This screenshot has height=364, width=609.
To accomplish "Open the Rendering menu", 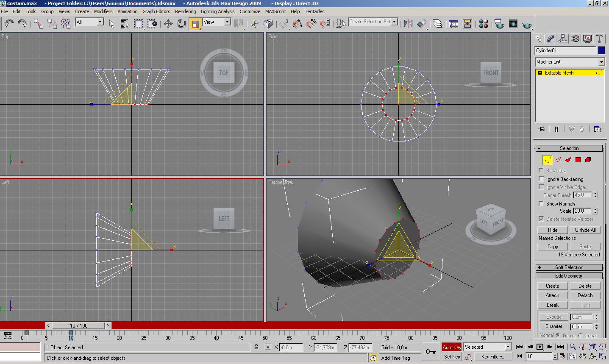I will coord(185,11).
